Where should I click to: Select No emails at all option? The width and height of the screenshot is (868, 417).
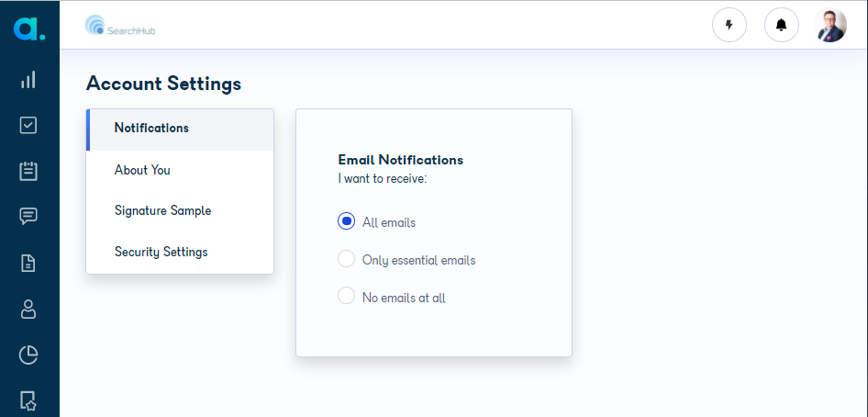(347, 295)
